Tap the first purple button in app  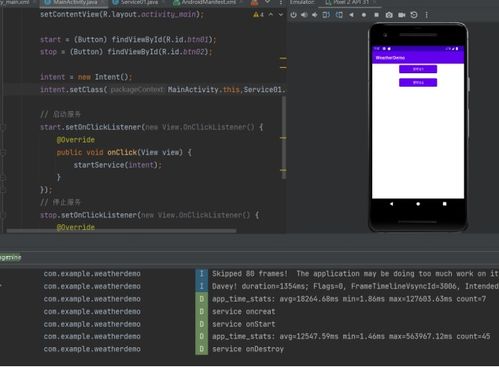(418, 69)
